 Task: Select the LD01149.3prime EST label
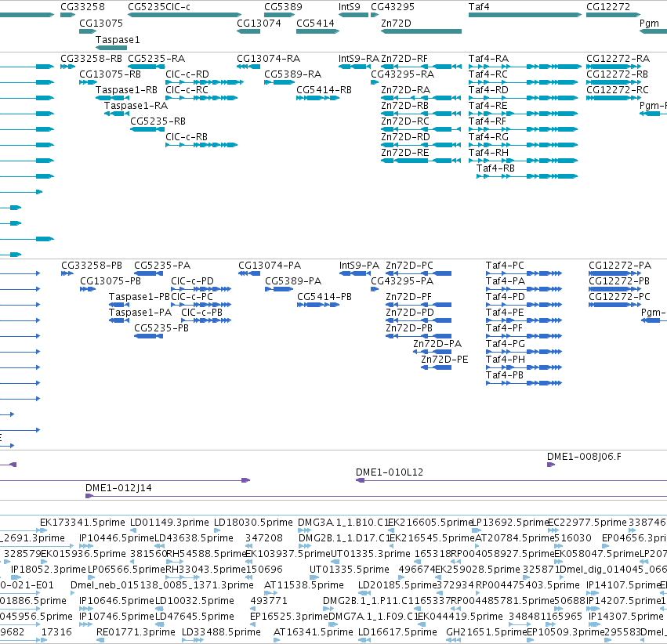(169, 522)
